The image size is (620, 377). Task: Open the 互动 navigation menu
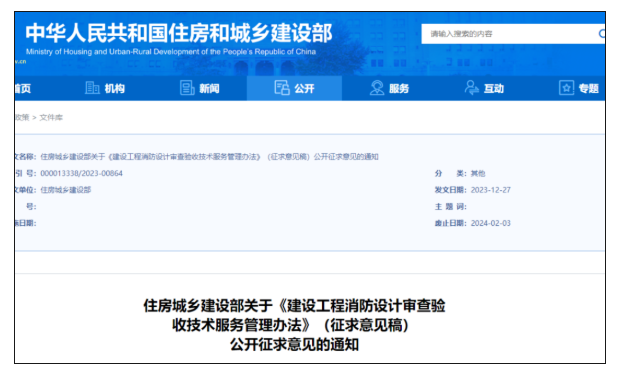484,88
